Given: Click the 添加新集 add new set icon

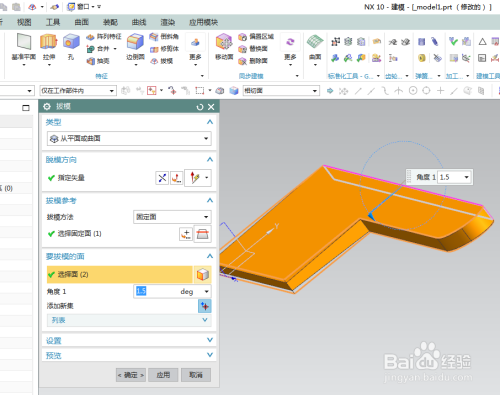Looking at the screenshot, I should click(205, 306).
